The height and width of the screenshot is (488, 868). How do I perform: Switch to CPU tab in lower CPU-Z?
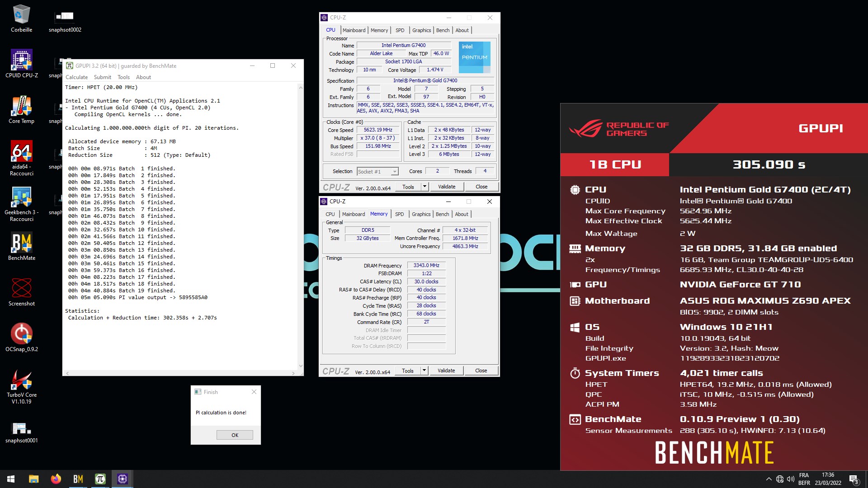(x=330, y=214)
